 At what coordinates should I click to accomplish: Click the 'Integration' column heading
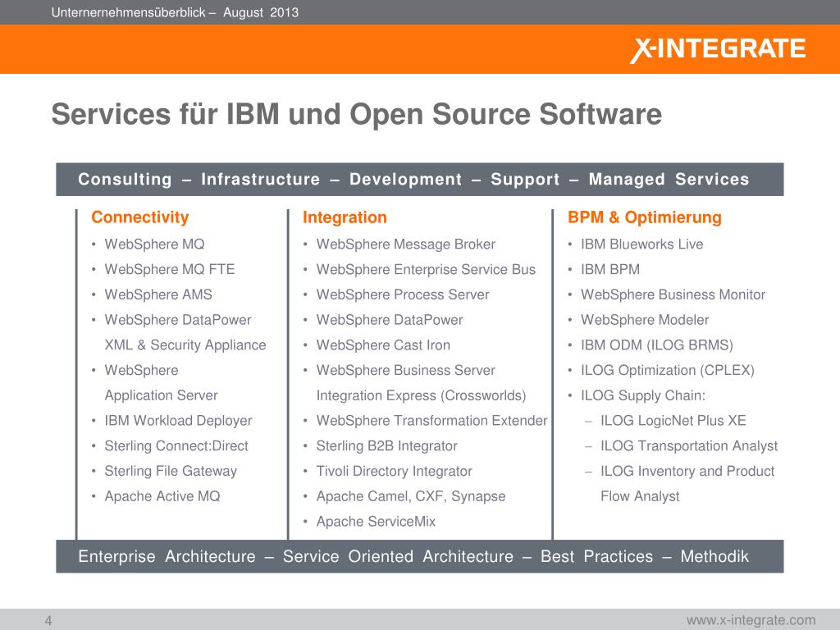pos(345,217)
